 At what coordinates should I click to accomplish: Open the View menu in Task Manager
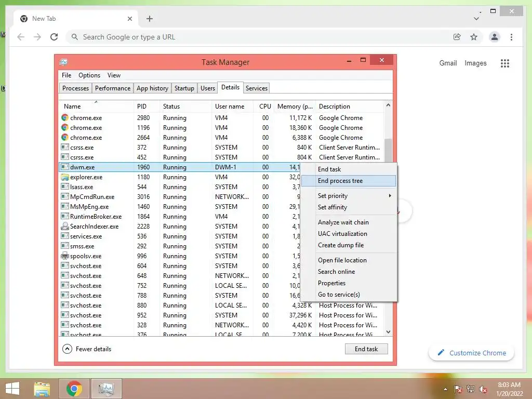tap(114, 75)
